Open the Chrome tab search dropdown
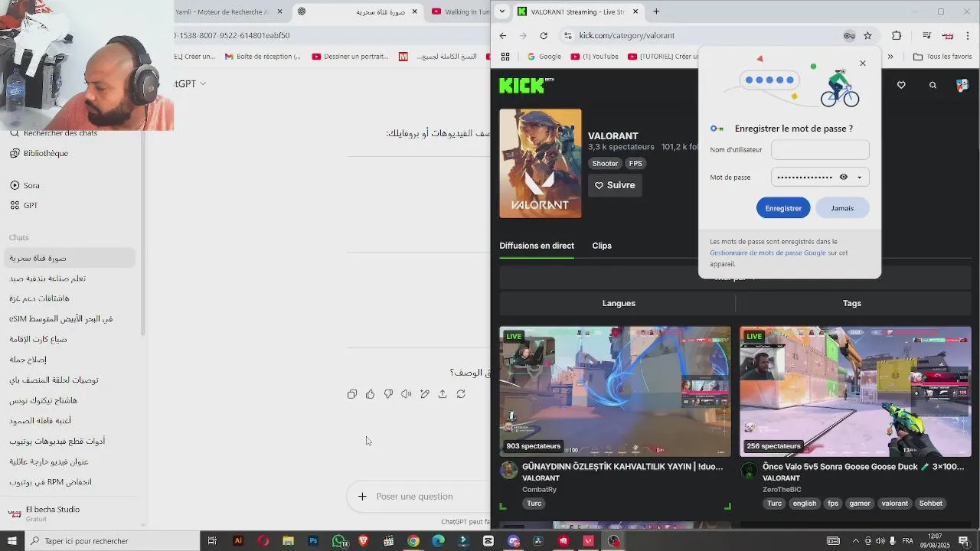The width and height of the screenshot is (980, 551). (x=501, y=11)
